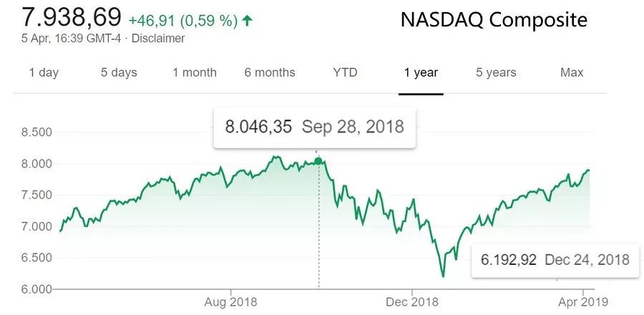Viewport: 644px width, 315px height.
Task: Select the Max range tab
Action: (572, 72)
